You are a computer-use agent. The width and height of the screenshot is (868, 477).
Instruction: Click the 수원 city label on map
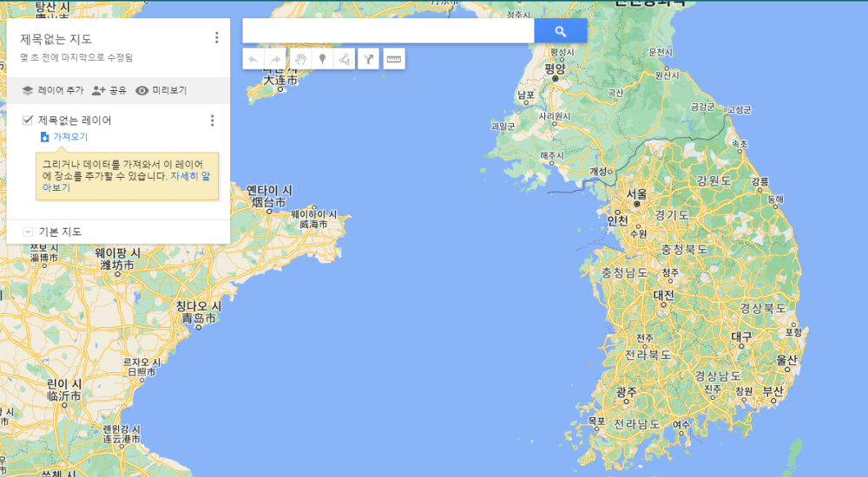tap(638, 233)
